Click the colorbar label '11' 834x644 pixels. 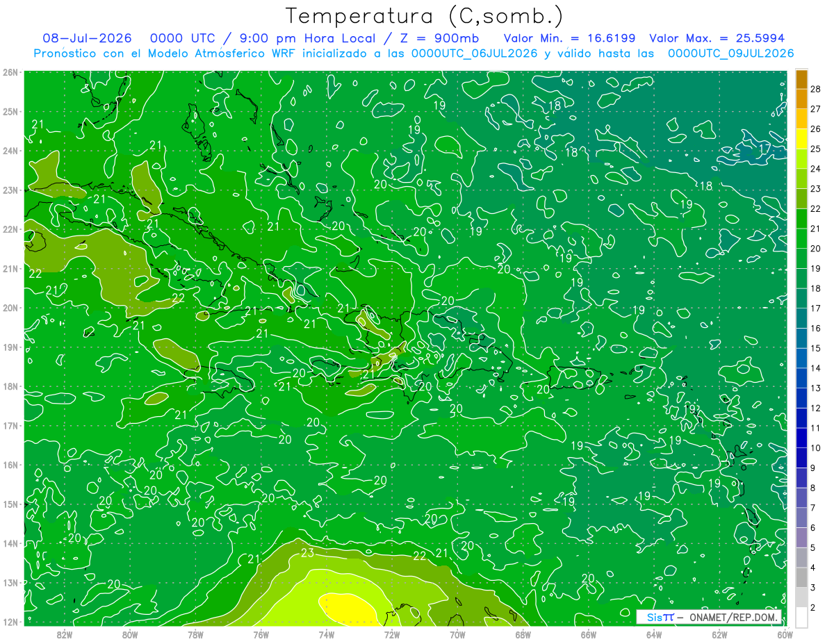tap(815, 428)
